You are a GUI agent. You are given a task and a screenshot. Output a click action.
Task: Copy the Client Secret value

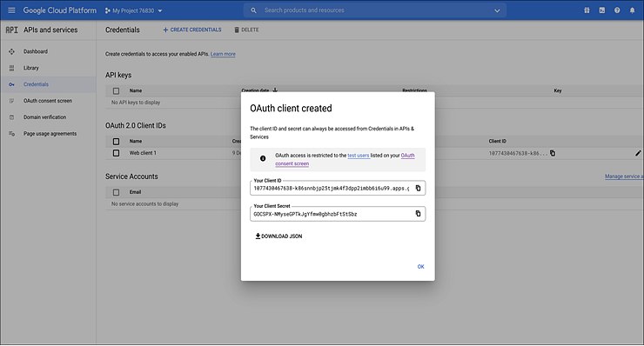pos(418,214)
